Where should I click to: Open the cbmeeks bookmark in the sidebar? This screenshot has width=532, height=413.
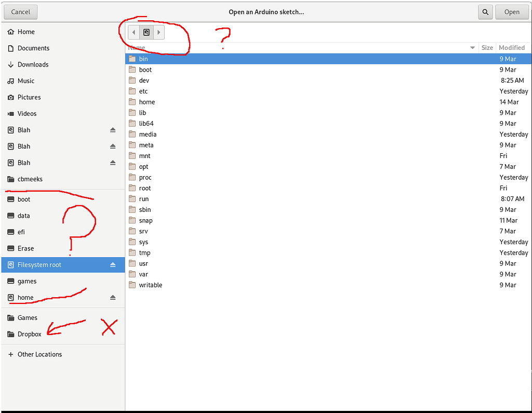33,179
